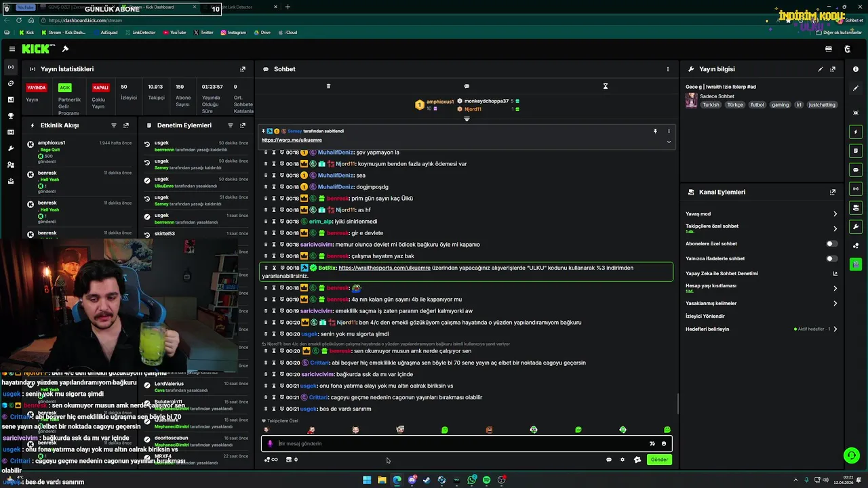Pop out the Yayın İstatistikleri panel

pyautogui.click(x=243, y=69)
